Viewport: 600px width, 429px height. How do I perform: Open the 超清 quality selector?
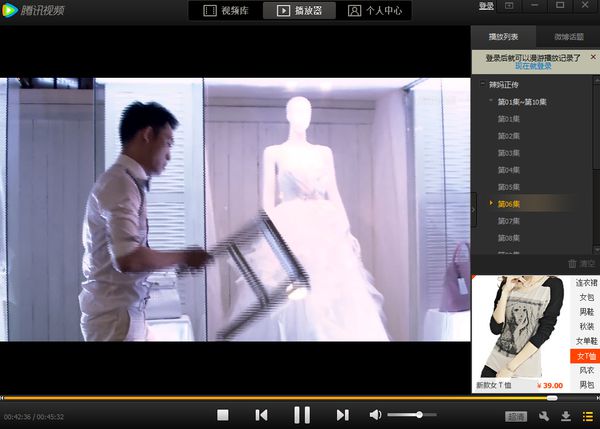(516, 416)
